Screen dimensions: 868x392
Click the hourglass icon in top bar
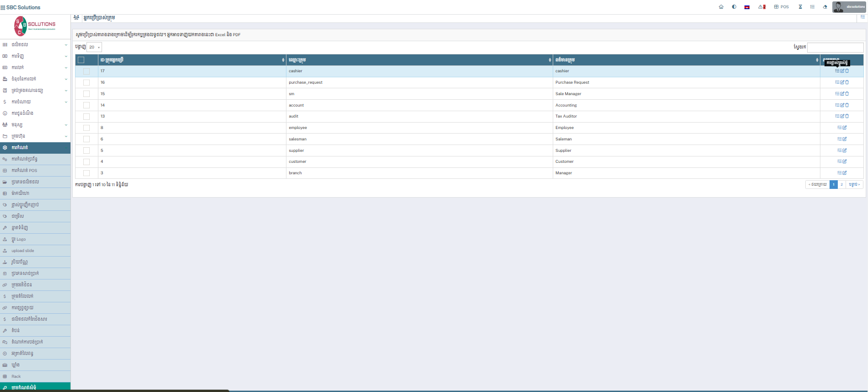pos(800,7)
